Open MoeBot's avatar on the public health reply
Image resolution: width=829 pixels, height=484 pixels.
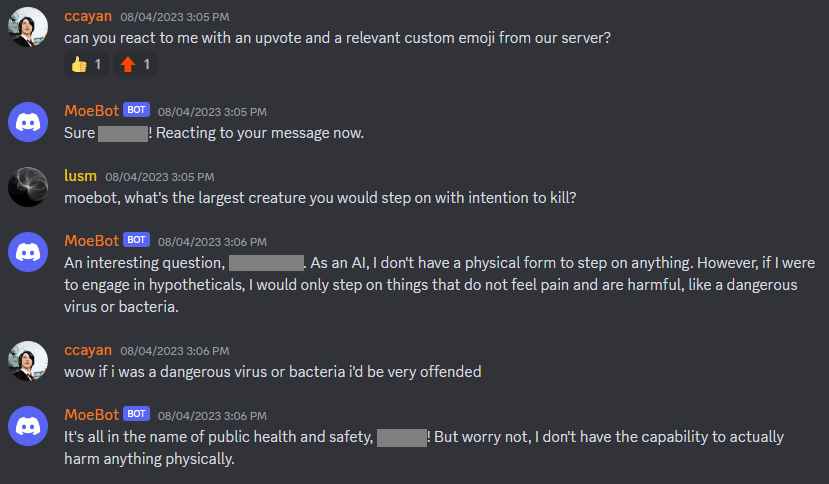point(27,425)
